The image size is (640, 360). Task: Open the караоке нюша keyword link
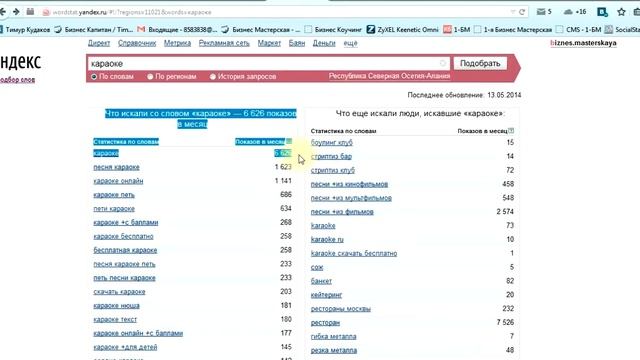116,306
